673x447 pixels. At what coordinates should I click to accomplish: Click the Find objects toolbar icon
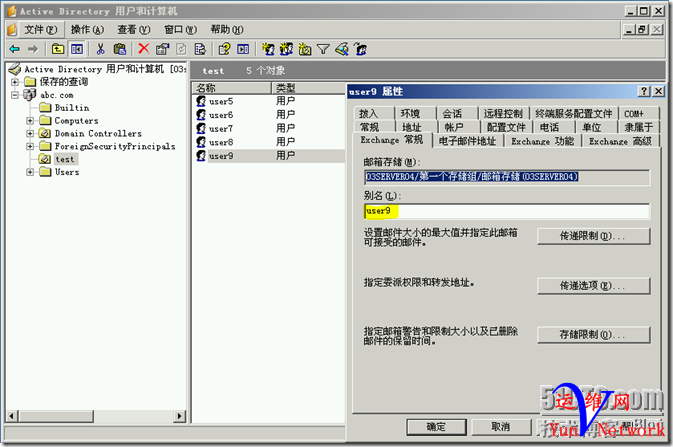342,49
